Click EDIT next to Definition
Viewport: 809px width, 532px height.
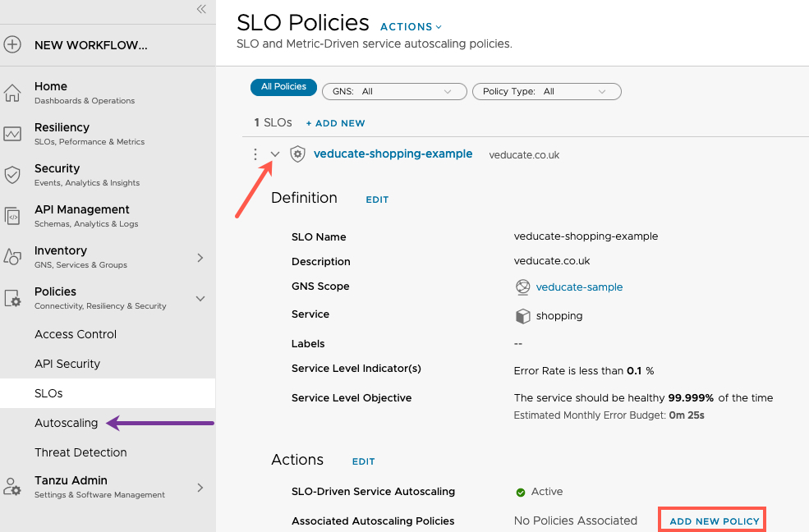click(377, 199)
